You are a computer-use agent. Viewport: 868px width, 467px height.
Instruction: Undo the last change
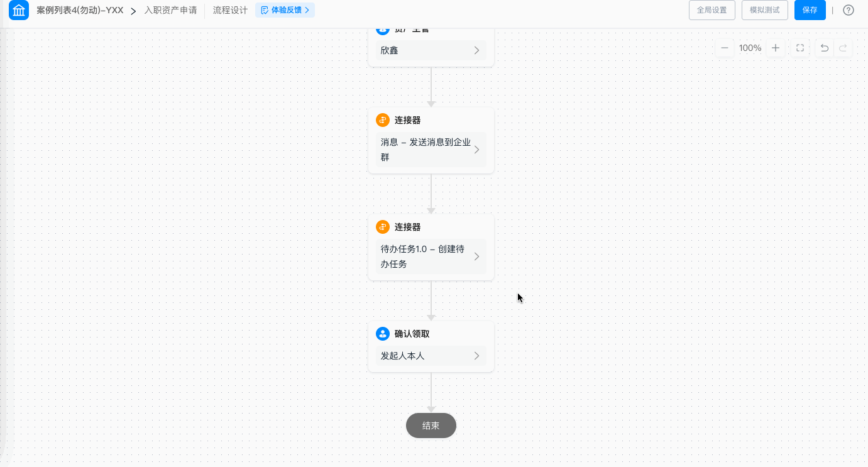(x=825, y=48)
